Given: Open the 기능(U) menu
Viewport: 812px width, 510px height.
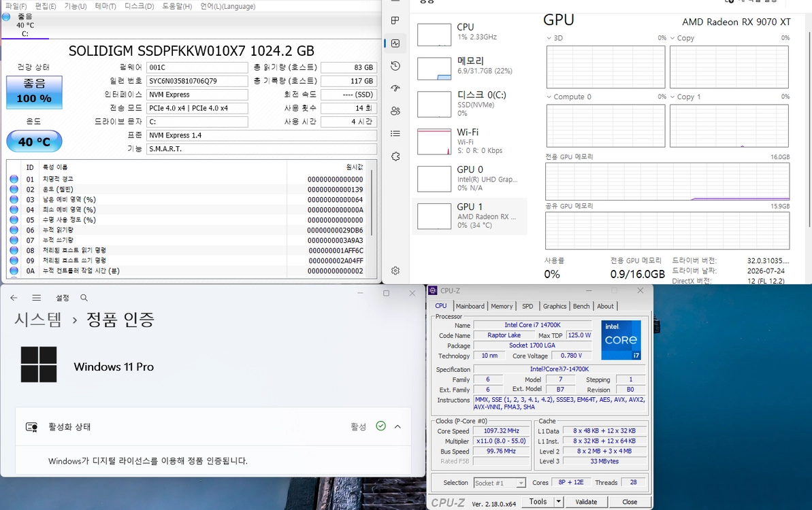Looking at the screenshot, I should [x=76, y=6].
